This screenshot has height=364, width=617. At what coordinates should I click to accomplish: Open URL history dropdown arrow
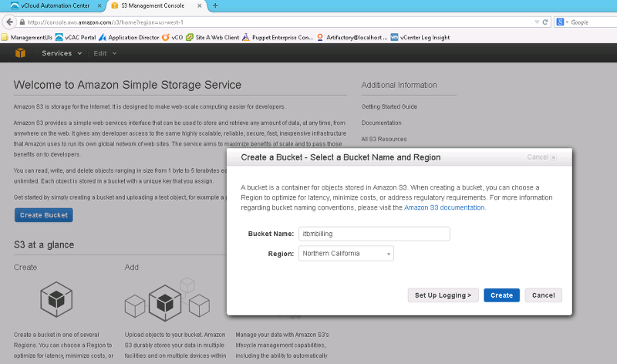(x=537, y=22)
